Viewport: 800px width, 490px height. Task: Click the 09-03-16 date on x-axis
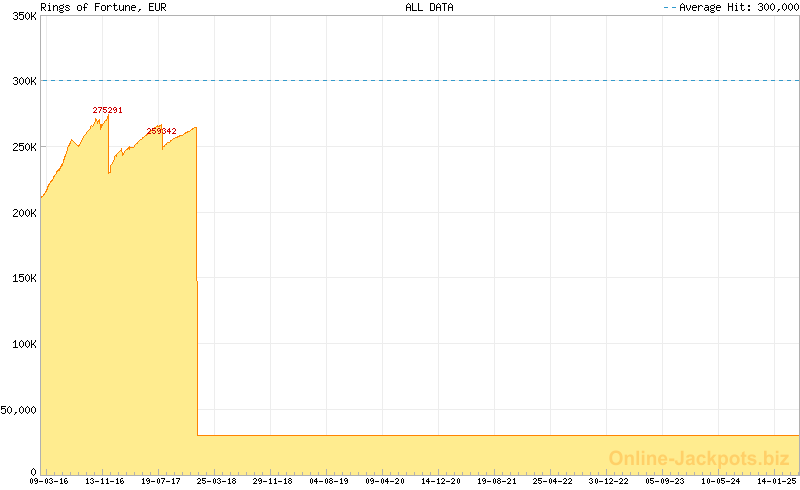(x=49, y=481)
